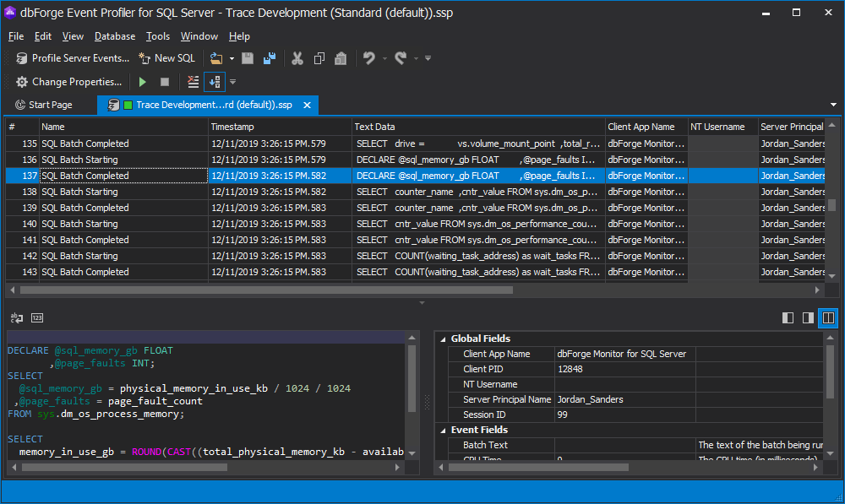
Task: Click the Cut scissors icon
Action: coord(297,58)
